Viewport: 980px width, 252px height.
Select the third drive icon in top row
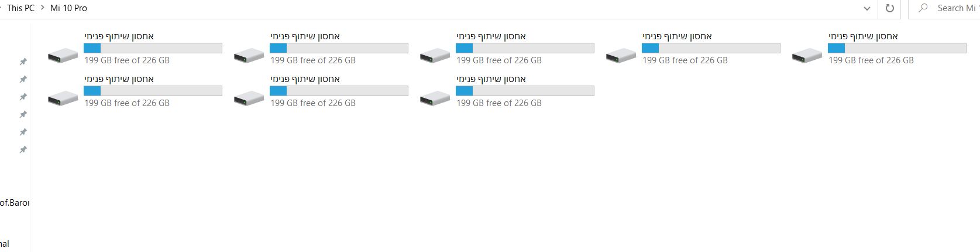435,56
